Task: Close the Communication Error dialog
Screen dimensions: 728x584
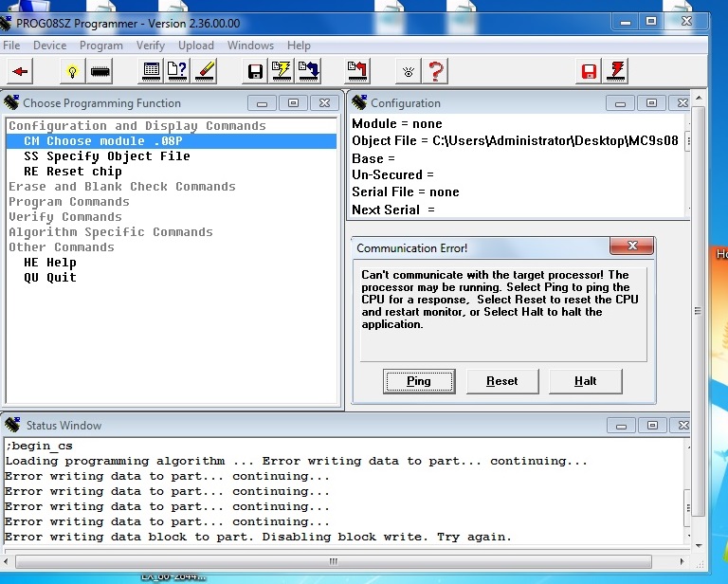Action: [x=630, y=247]
